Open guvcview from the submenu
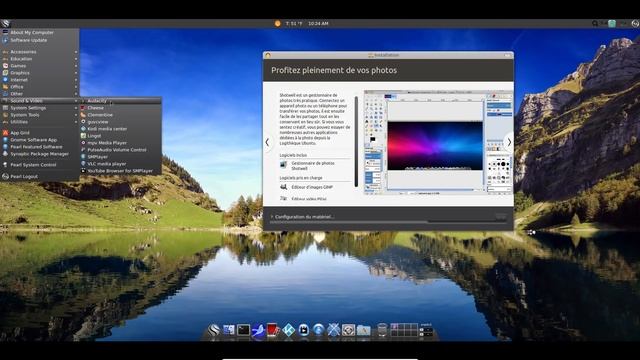640x360 pixels. point(120,122)
